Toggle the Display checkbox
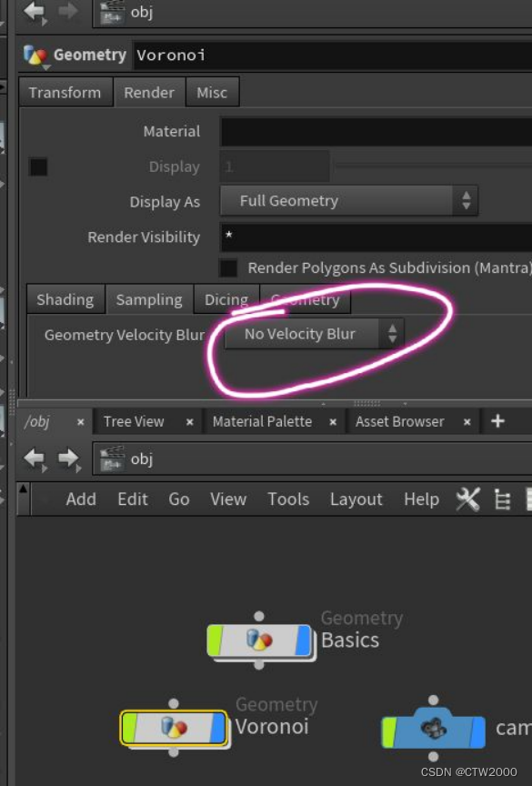The image size is (532, 786). pyautogui.click(x=38, y=166)
